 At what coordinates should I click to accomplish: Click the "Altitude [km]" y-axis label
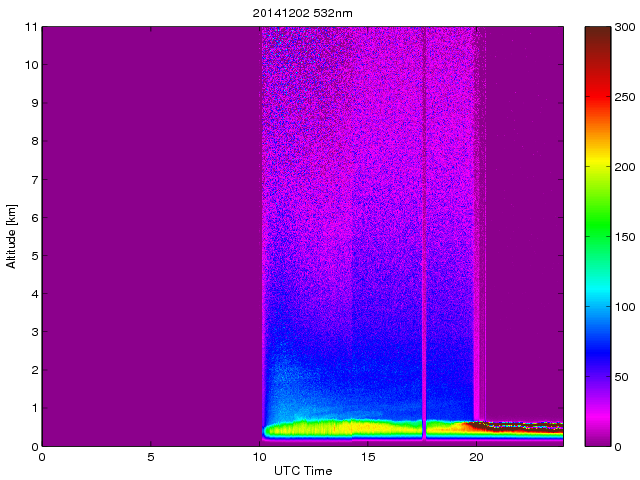[11, 236]
